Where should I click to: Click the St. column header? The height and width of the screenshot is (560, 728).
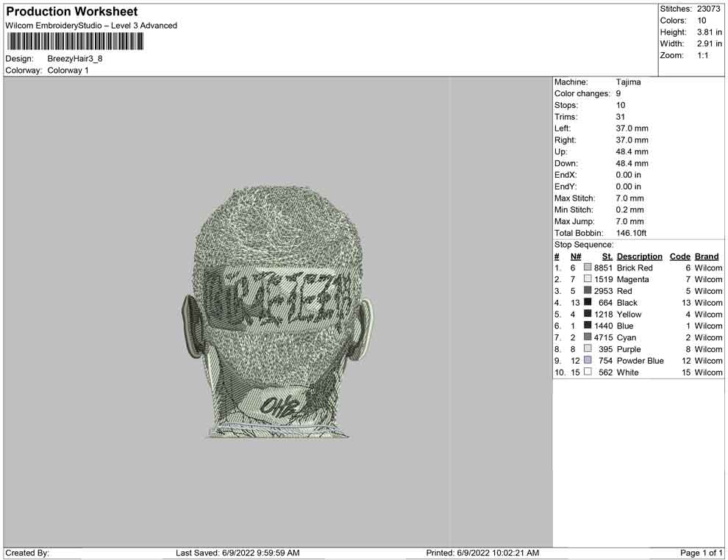pos(607,256)
